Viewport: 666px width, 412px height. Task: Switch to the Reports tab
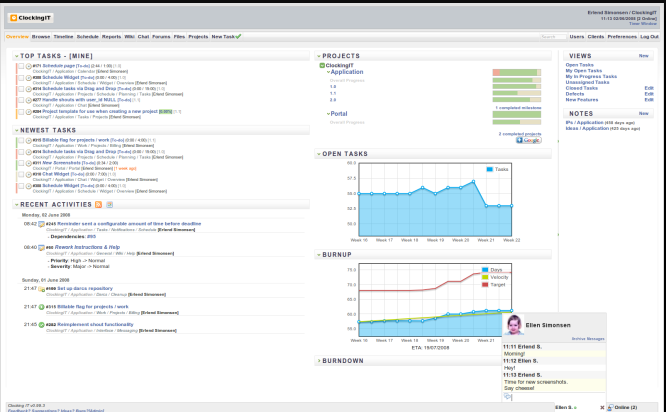point(111,36)
